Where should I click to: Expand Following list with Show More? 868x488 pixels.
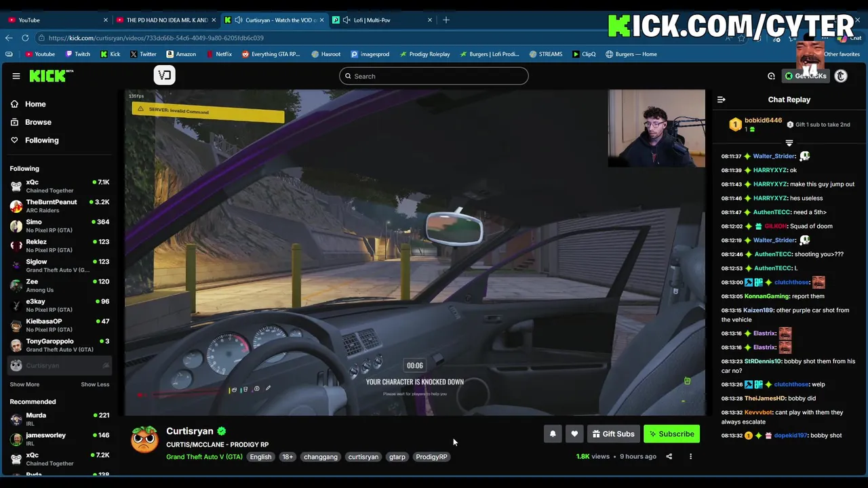(x=24, y=384)
